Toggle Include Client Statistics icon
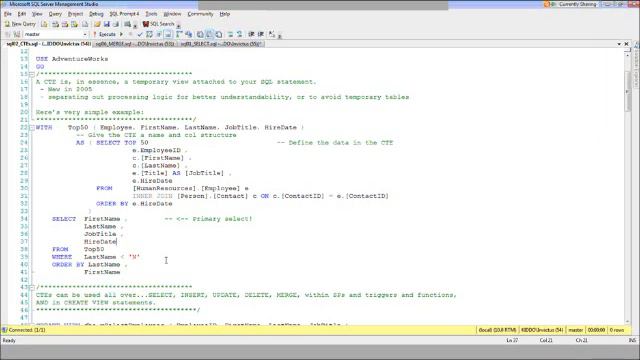 pyautogui.click(x=189, y=34)
